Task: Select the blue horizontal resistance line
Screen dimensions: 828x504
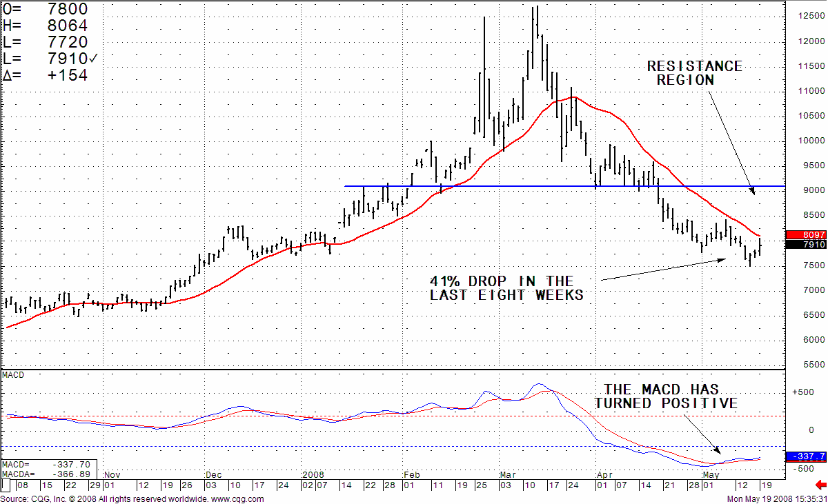Action: pos(483,186)
